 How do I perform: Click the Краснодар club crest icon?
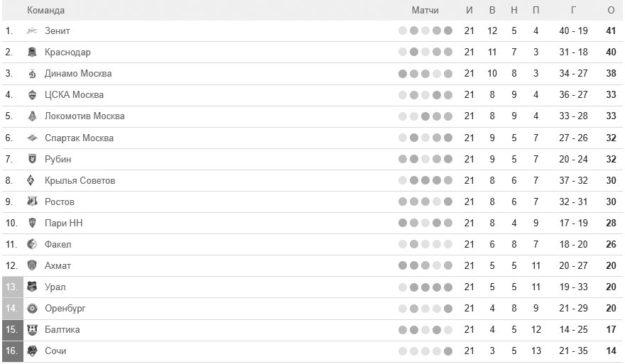tap(32, 53)
